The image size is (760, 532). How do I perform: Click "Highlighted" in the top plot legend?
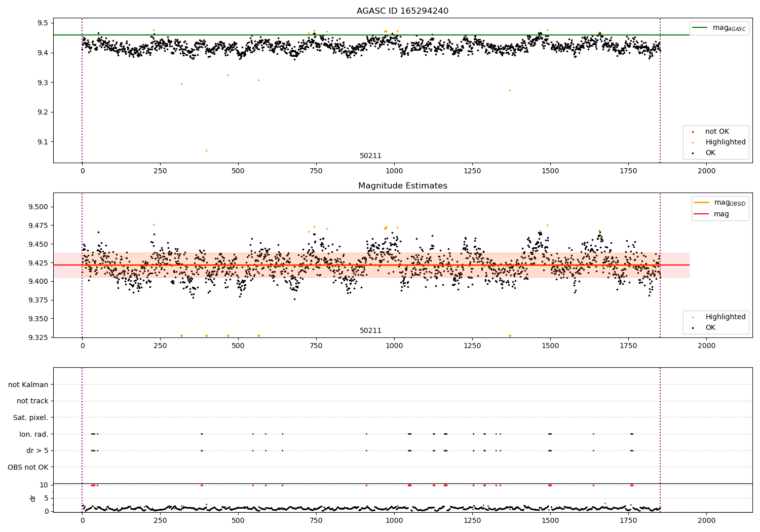726,142
